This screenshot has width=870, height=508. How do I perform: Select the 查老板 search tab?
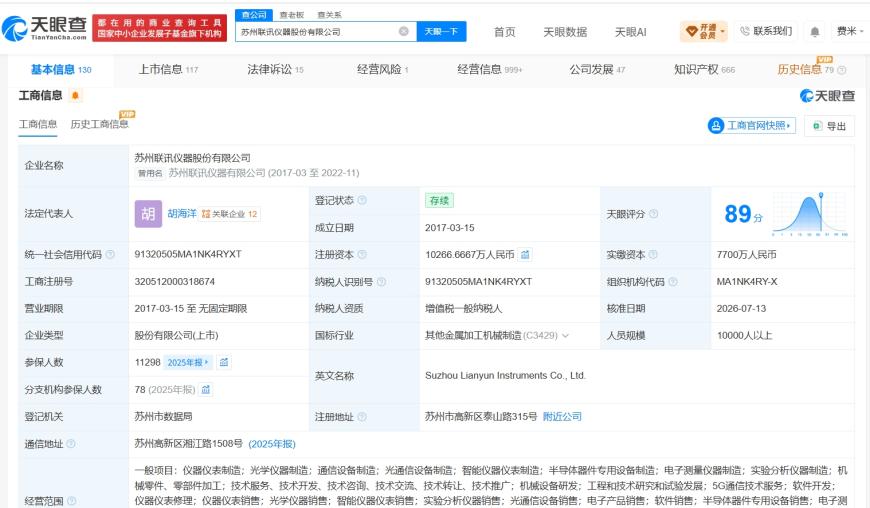[291, 15]
